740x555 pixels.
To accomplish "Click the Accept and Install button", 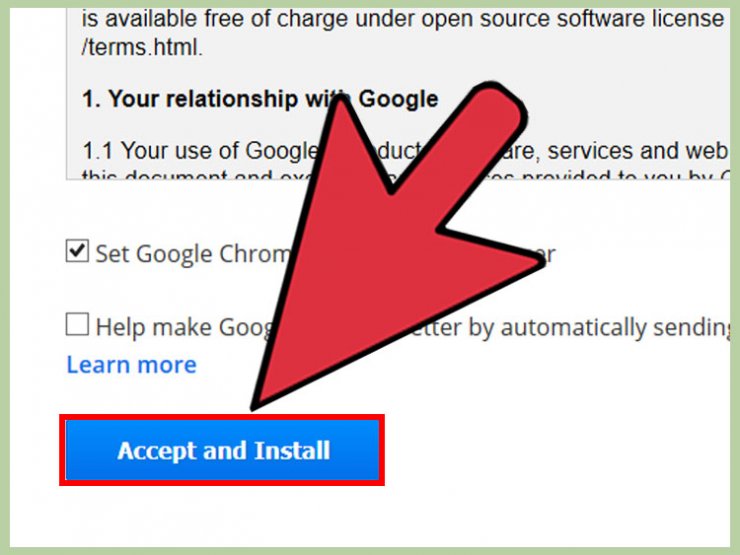I will click(222, 450).
